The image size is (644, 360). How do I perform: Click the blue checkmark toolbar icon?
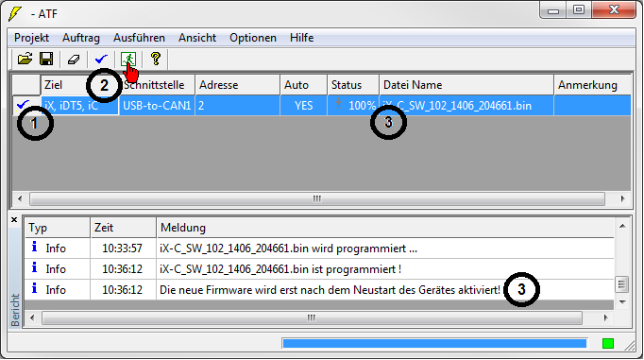click(x=101, y=60)
